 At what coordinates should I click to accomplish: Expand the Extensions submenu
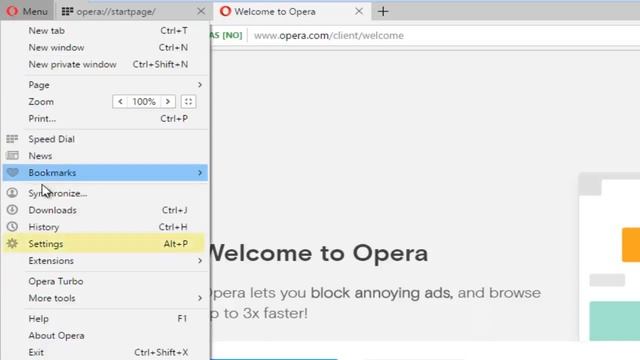pyautogui.click(x=106, y=260)
